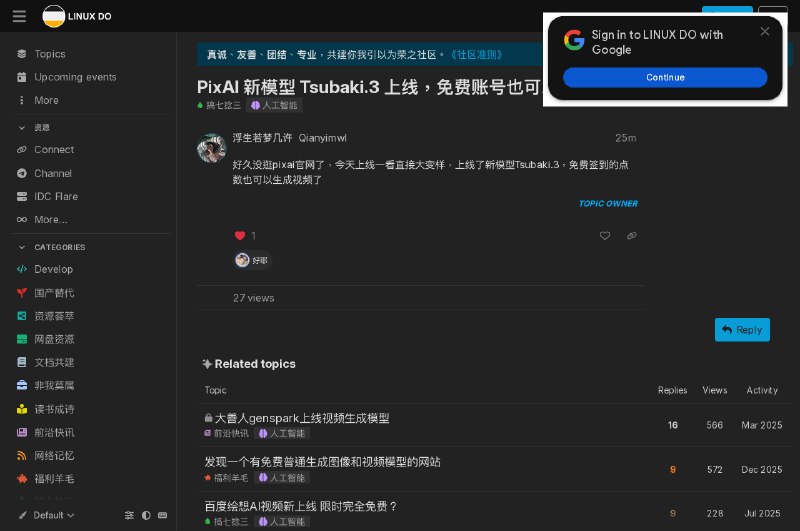The image size is (800, 531).
Task: Click the 非我莫属 briefcase icon
Action: click(x=21, y=386)
